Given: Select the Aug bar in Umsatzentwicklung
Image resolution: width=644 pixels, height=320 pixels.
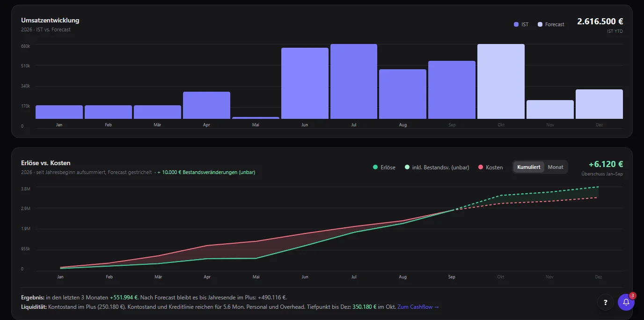Looking at the screenshot, I should [402, 94].
